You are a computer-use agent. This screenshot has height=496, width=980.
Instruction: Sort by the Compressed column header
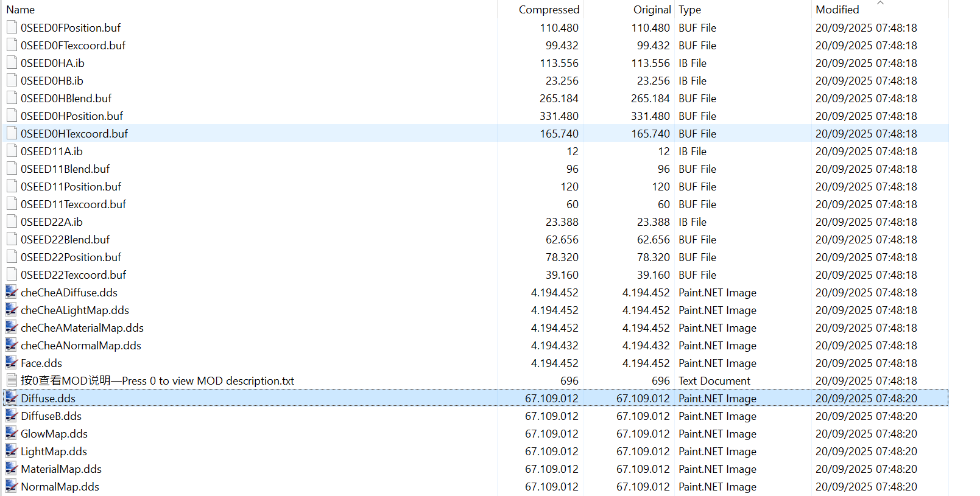[549, 10]
